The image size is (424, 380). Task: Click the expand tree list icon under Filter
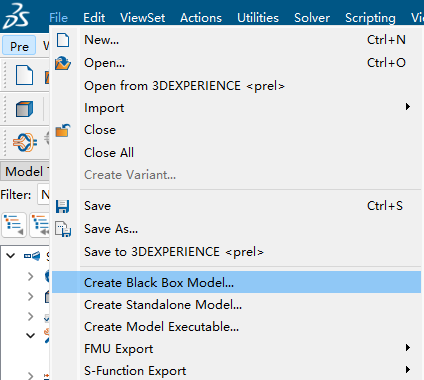(x=14, y=225)
